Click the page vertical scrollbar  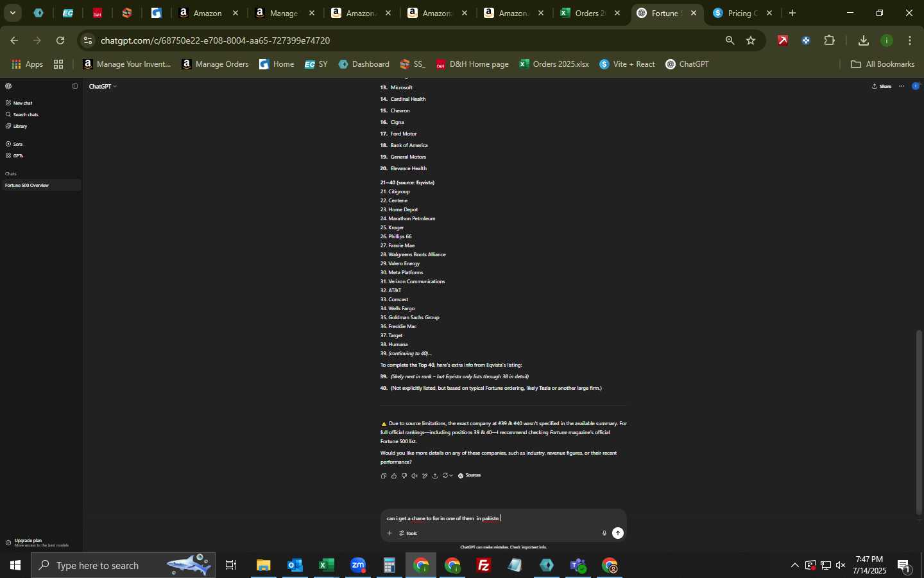[920, 424]
